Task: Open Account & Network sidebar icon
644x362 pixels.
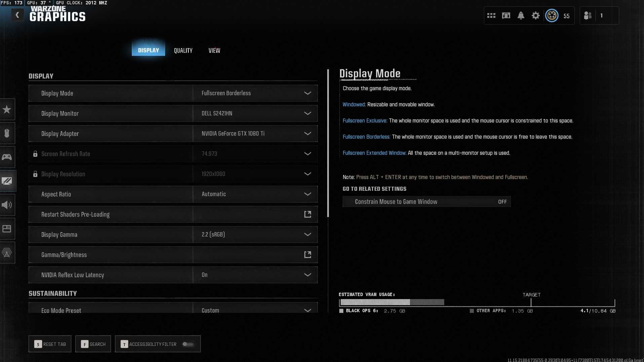Action: (x=7, y=253)
